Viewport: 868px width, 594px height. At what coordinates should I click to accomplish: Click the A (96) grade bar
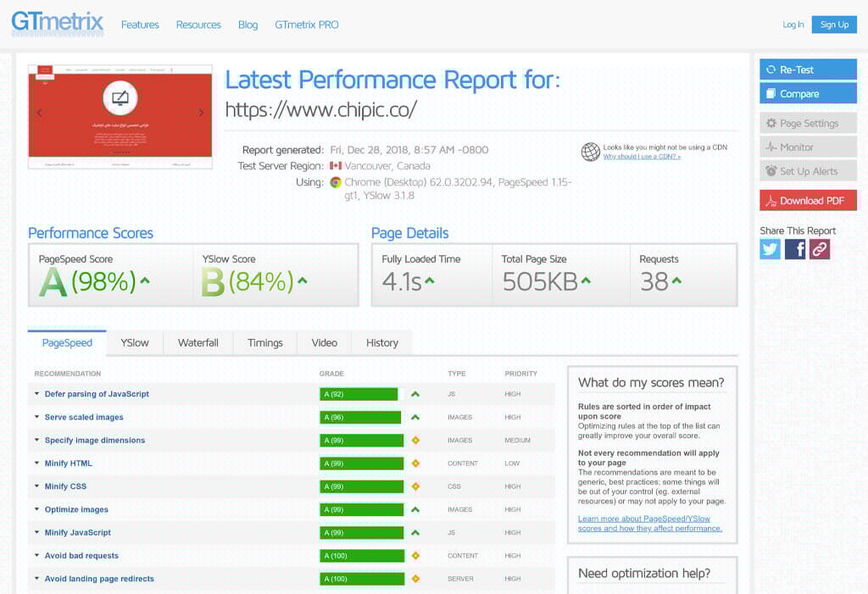(360, 418)
